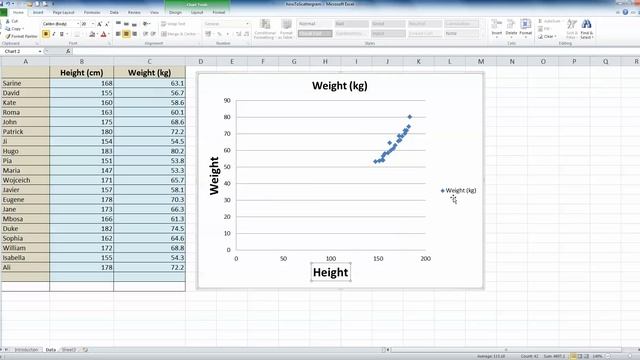Click the Increase Font Size icon
640x360 pixels.
pyautogui.click(x=100, y=24)
